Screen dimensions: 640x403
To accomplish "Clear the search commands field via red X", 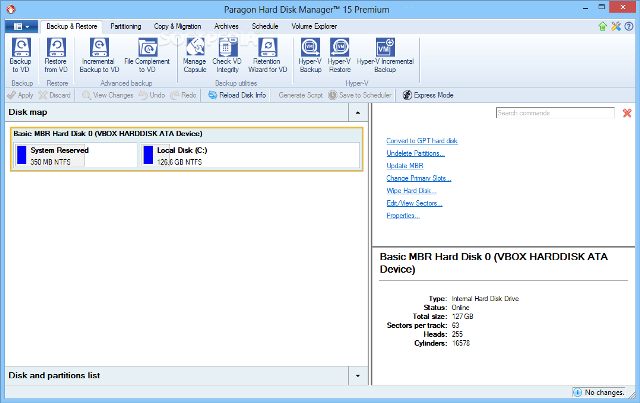I will tap(627, 113).
